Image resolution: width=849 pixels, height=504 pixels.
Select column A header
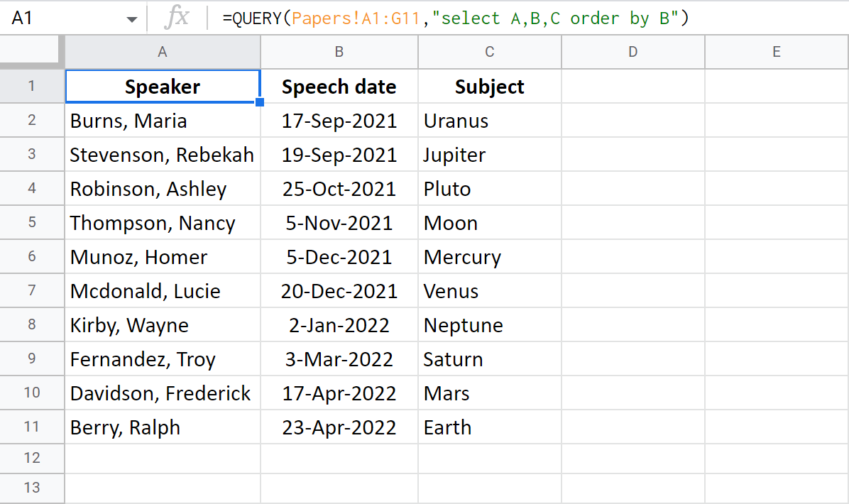(162, 51)
